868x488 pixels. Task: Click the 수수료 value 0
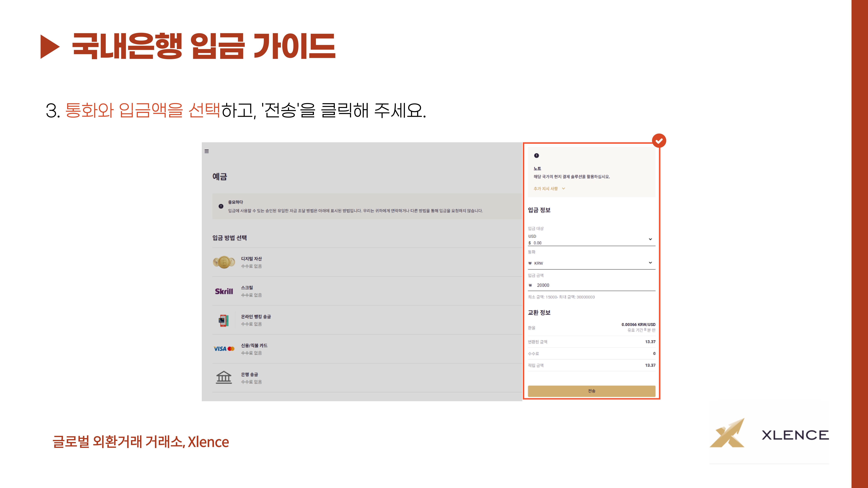tap(654, 354)
